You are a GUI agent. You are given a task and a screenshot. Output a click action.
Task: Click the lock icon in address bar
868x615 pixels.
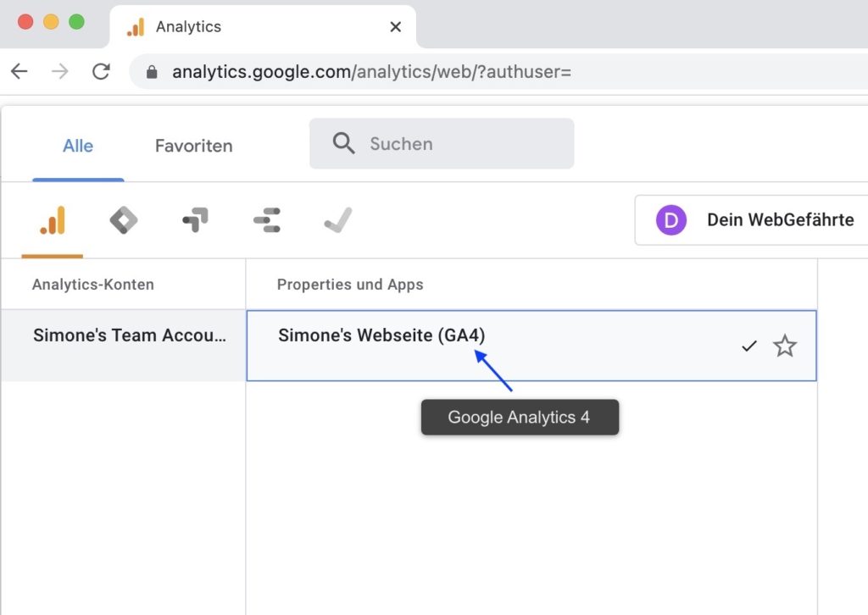152,72
